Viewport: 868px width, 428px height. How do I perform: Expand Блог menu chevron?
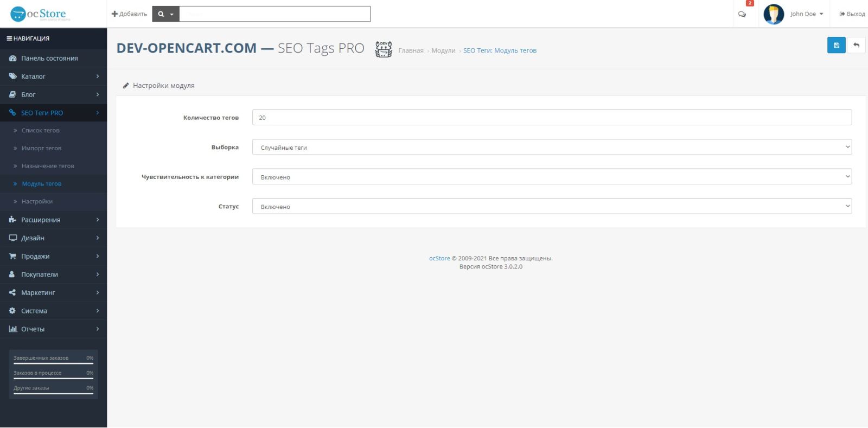[x=98, y=94]
